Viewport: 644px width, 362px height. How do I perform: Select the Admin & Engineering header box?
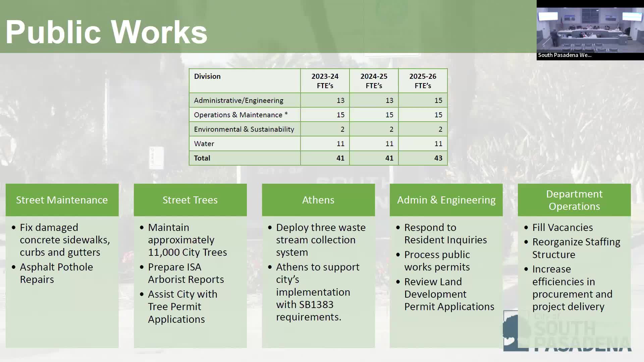click(446, 200)
